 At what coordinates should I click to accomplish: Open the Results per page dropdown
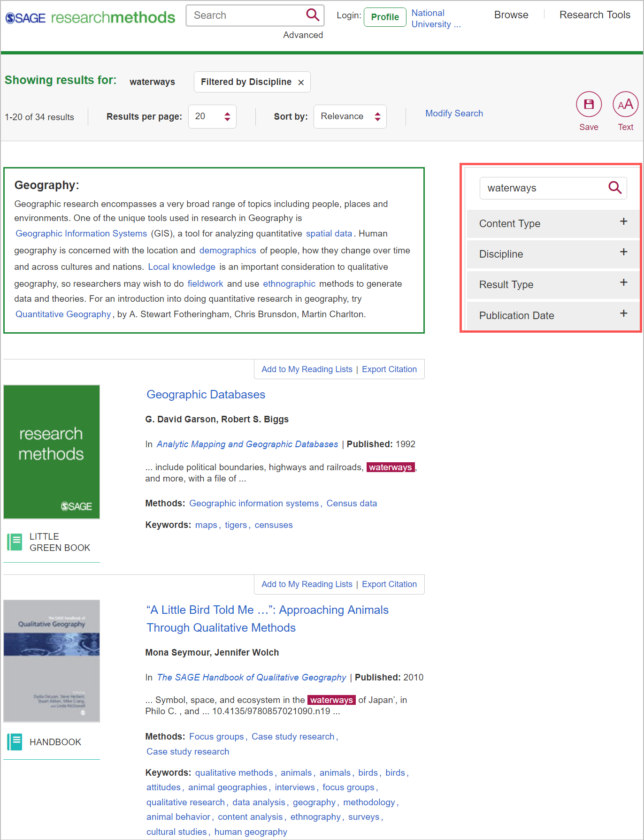(x=212, y=116)
